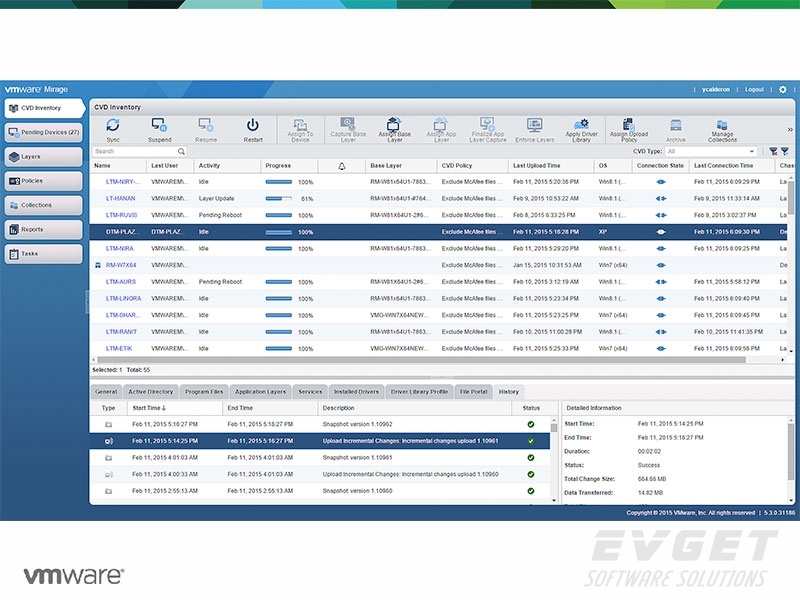Open the CVD Type dropdown
Image resolution: width=800 pixels, height=600 pixels.
point(711,152)
